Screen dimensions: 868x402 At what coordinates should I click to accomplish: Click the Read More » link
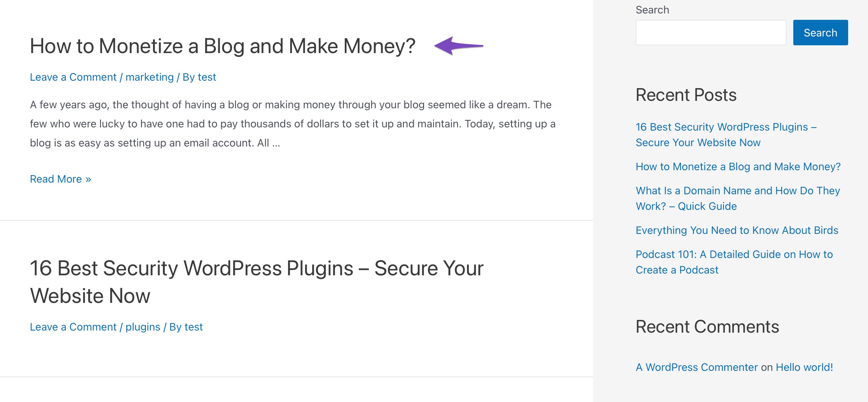(60, 179)
